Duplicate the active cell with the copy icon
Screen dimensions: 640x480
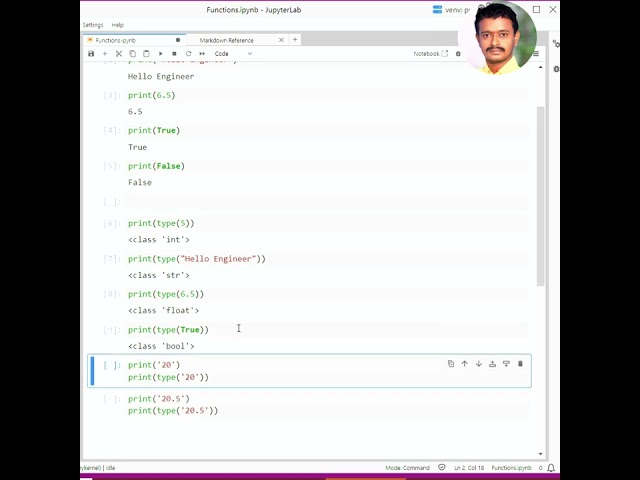tap(451, 364)
